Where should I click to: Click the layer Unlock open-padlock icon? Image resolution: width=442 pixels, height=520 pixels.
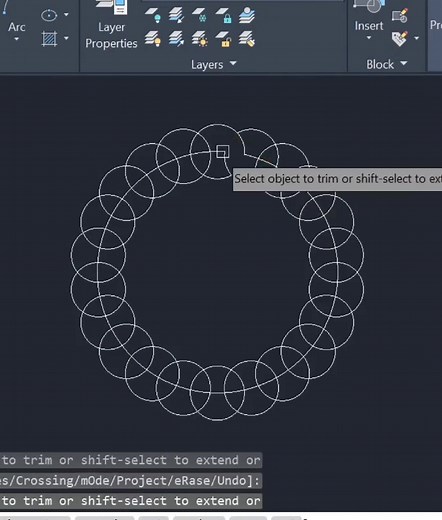223,39
